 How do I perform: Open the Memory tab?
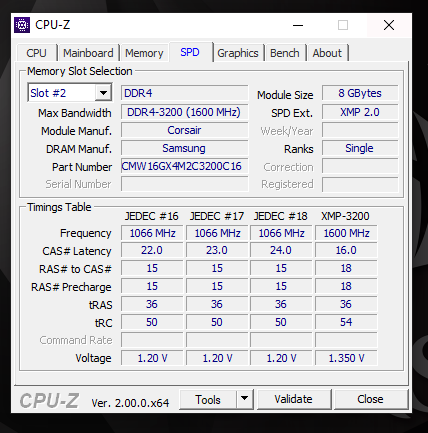[144, 53]
